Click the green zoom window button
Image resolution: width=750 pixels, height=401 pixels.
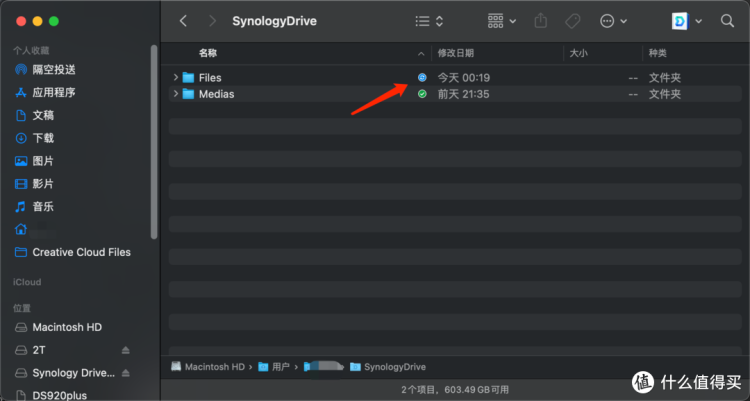[54, 21]
